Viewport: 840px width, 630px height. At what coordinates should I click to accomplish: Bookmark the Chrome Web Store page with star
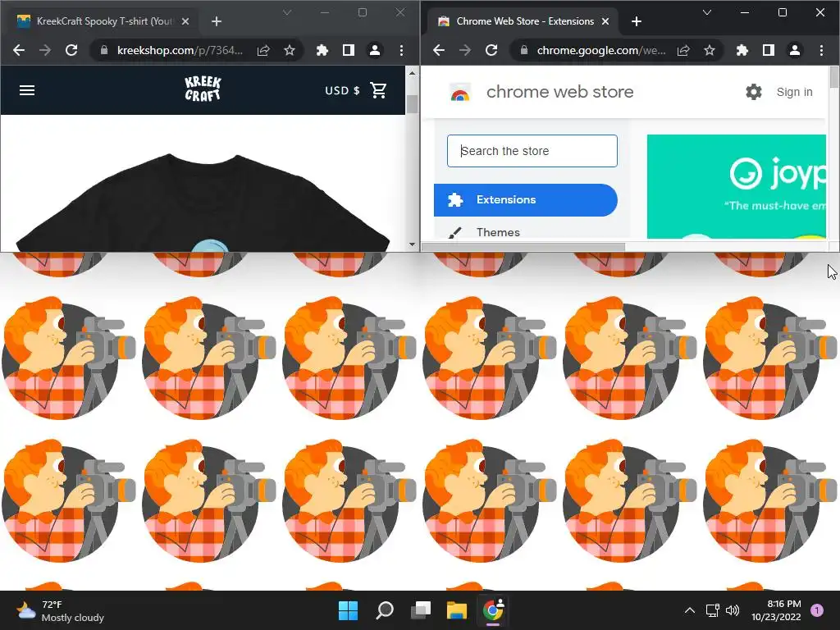point(710,50)
